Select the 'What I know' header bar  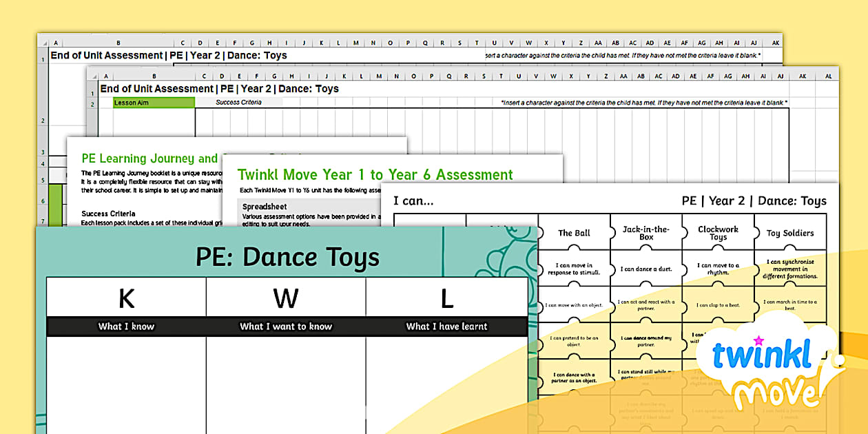(126, 327)
